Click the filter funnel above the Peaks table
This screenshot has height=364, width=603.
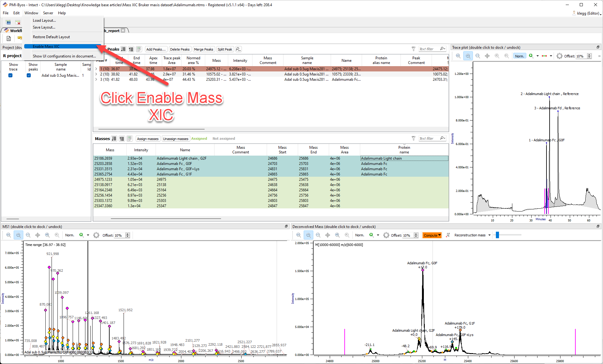click(x=413, y=49)
